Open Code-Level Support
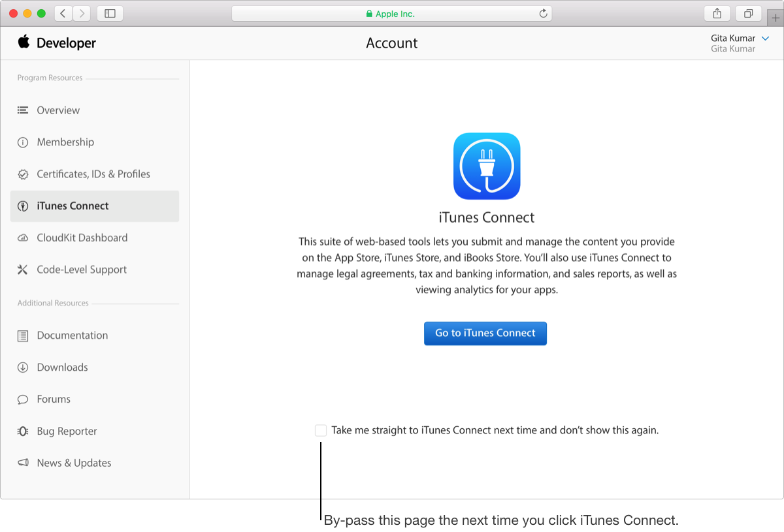784x532 pixels. pyautogui.click(x=82, y=270)
